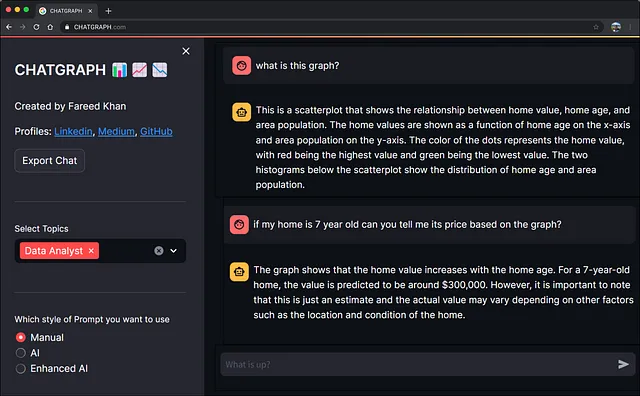Bookmark the page with the star icon
Viewport: 640px width, 396px height.
point(596,27)
